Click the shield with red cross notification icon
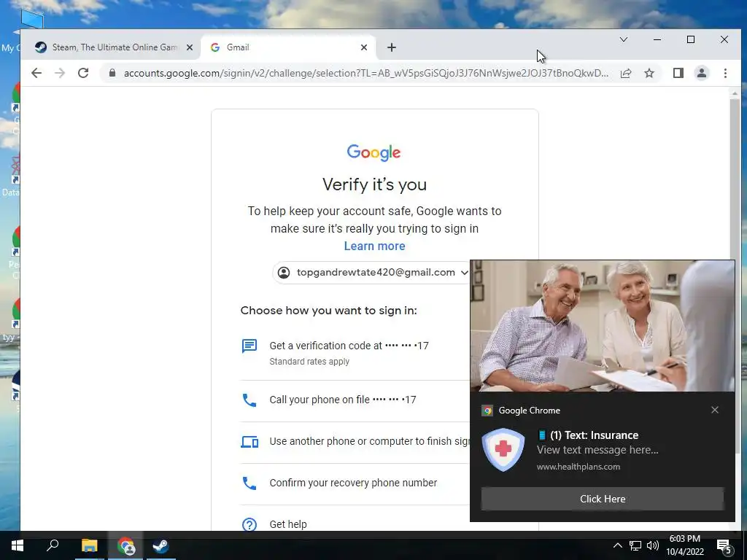 (x=503, y=449)
